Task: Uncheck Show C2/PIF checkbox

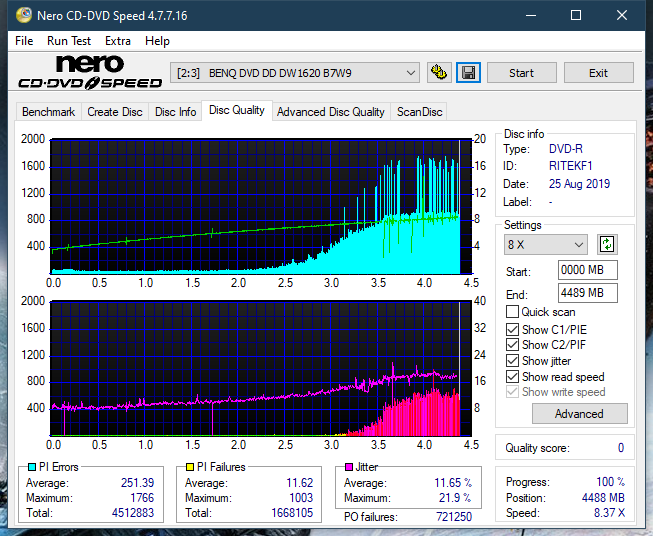Action: [x=512, y=345]
